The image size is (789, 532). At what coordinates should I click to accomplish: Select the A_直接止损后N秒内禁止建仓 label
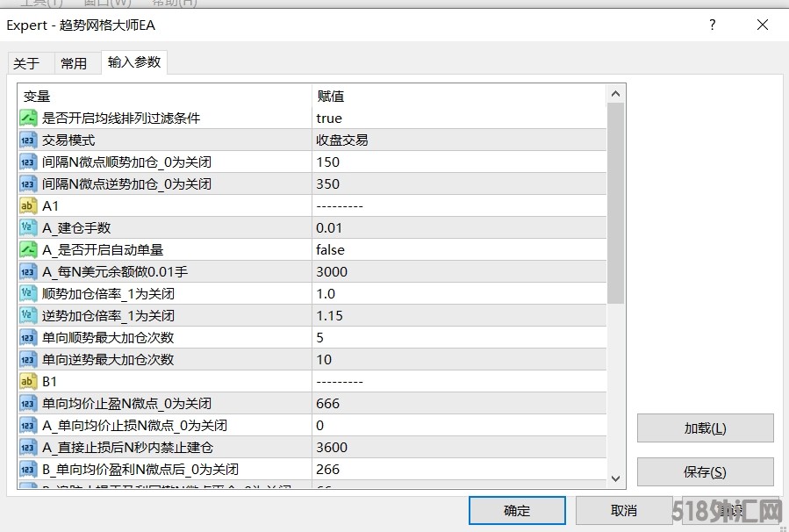[128, 447]
